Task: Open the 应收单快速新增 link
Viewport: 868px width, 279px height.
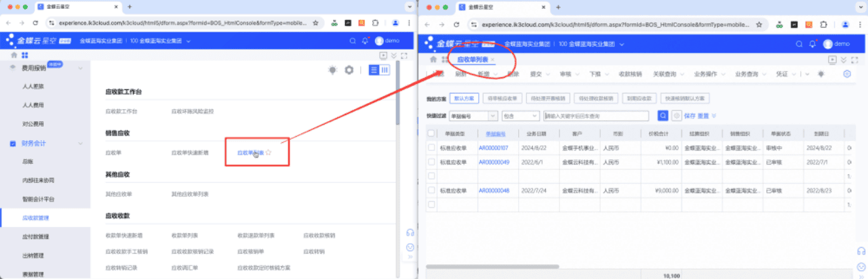Action: (189, 153)
